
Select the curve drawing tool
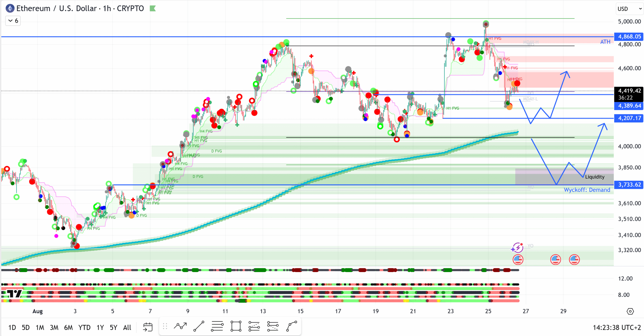click(292, 326)
